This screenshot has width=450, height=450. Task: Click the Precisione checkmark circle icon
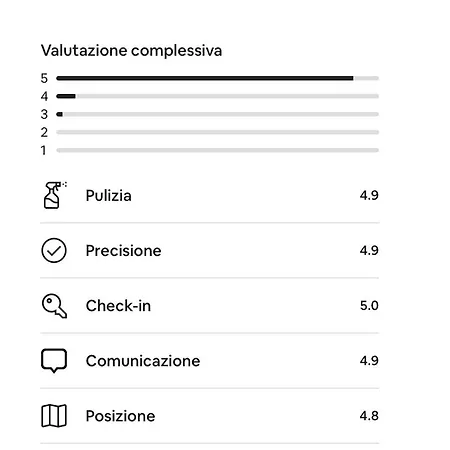tap(54, 250)
